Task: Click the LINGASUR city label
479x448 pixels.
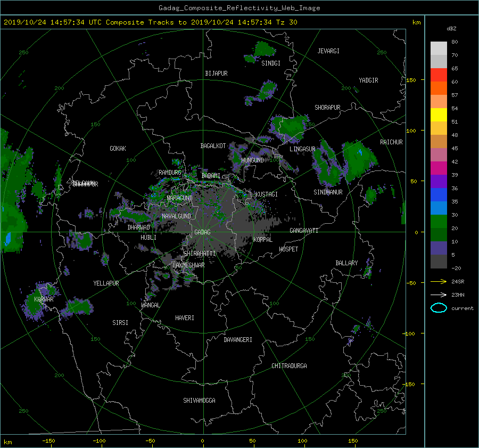Action: click(x=302, y=149)
